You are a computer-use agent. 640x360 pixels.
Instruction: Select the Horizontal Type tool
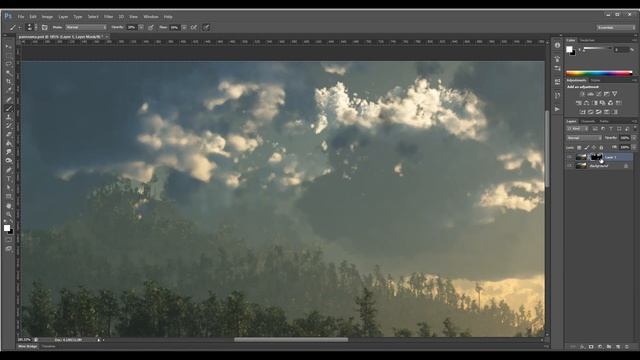pyautogui.click(x=9, y=179)
